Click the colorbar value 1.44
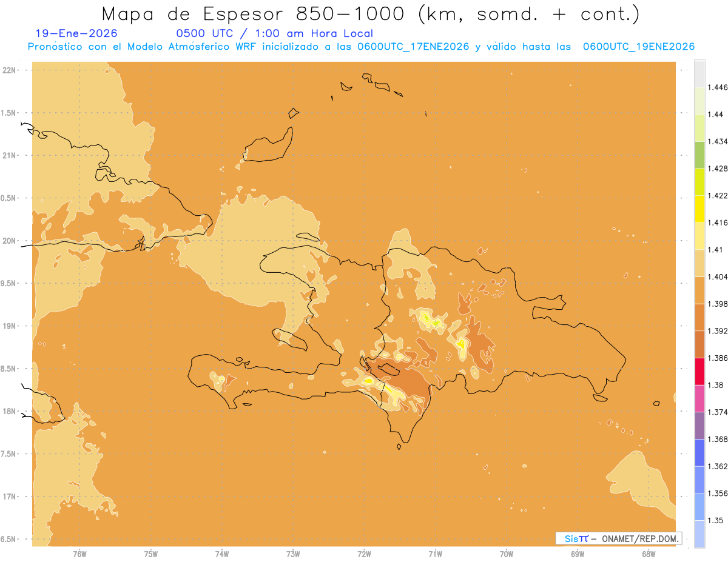Image resolution: width=728 pixels, height=562 pixels. click(715, 114)
